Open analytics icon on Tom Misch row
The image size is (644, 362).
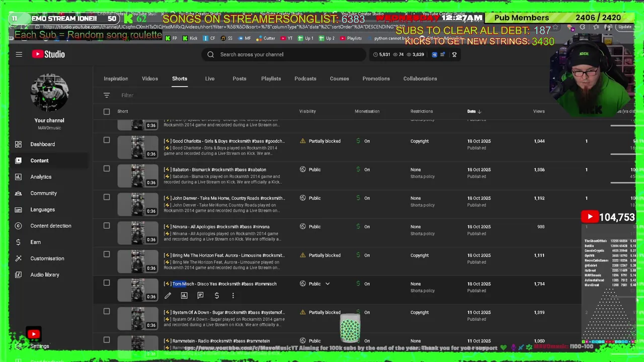click(184, 296)
